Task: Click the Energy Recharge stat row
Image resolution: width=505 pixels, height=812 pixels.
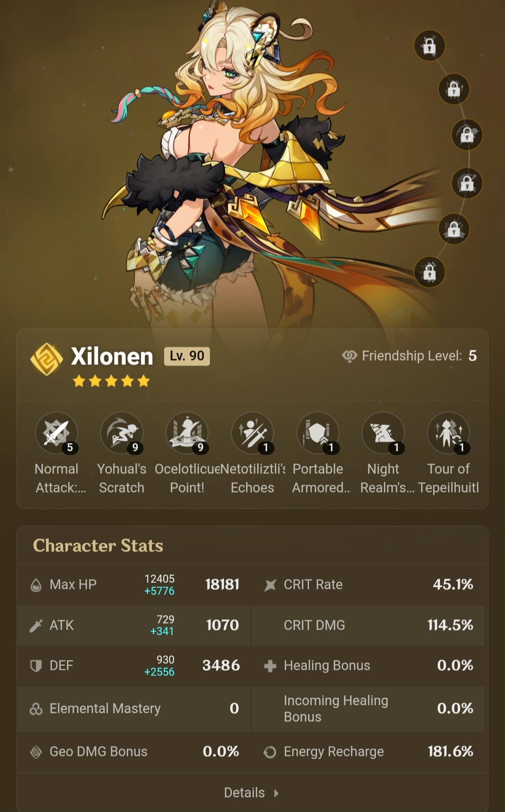Action: tap(368, 752)
